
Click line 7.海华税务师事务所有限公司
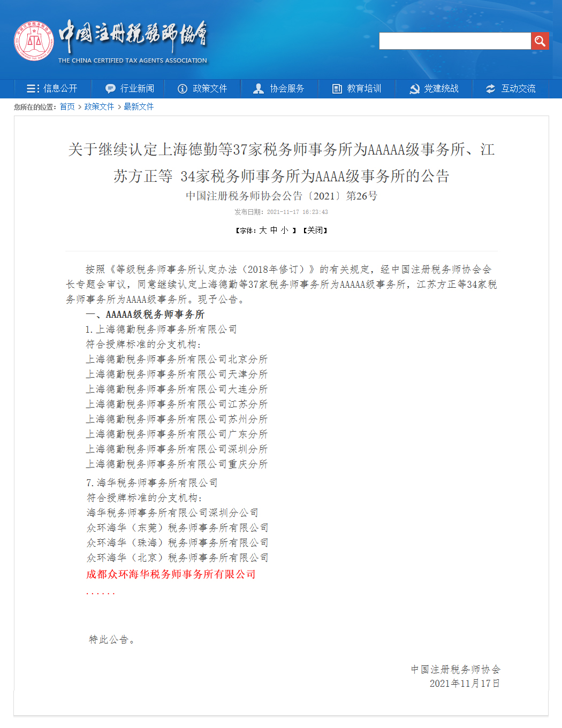tap(152, 483)
